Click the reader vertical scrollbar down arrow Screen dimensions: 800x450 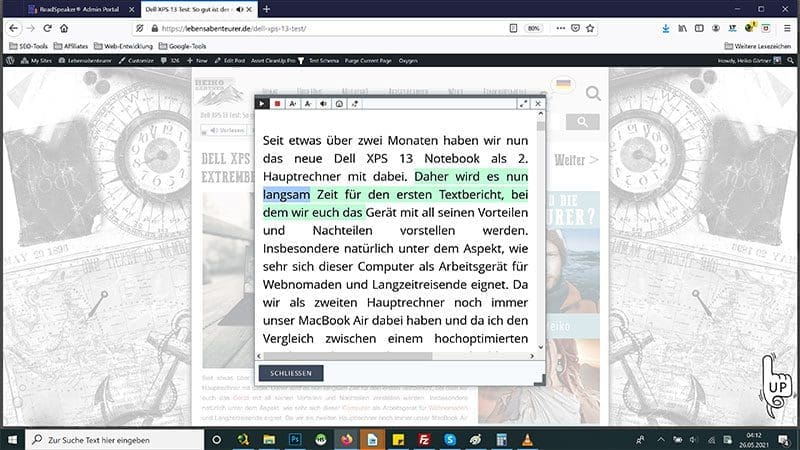pos(541,347)
